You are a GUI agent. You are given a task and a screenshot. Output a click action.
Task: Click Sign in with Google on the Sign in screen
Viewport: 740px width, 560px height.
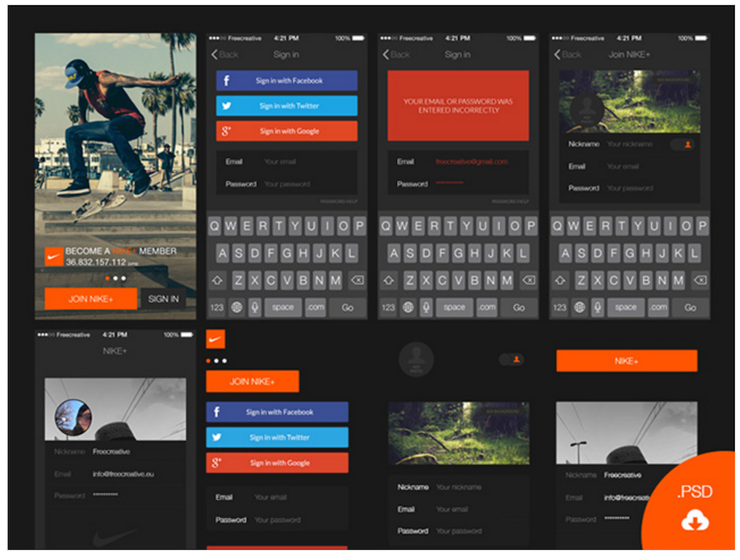[x=287, y=131]
